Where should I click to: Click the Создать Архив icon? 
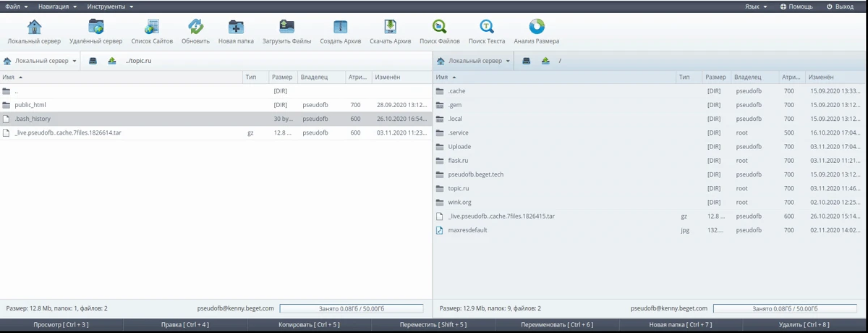(x=340, y=28)
